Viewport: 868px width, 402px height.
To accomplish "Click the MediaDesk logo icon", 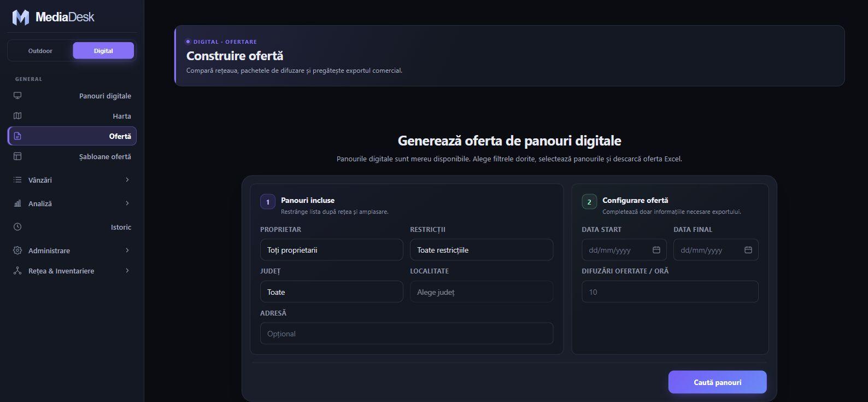I will 21,18.
